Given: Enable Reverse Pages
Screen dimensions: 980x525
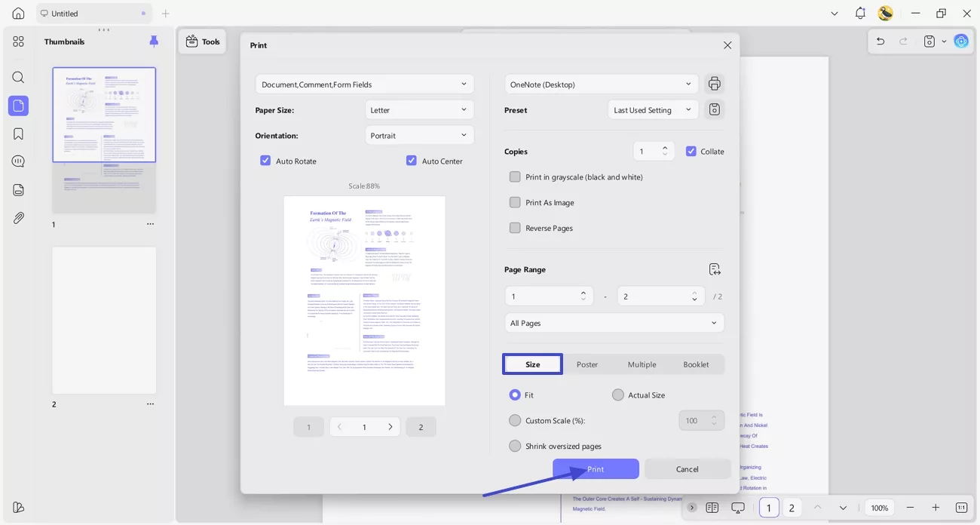Looking at the screenshot, I should 515,228.
